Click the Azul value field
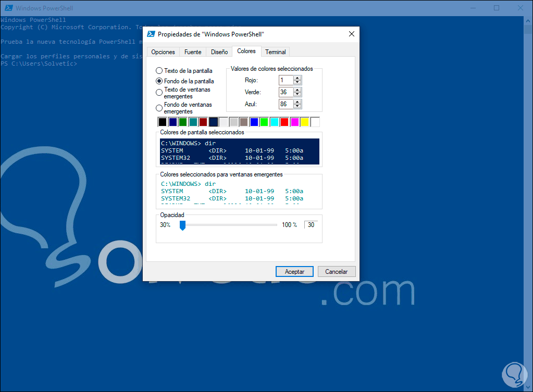Screen dimensions: 533x392 coord(286,104)
